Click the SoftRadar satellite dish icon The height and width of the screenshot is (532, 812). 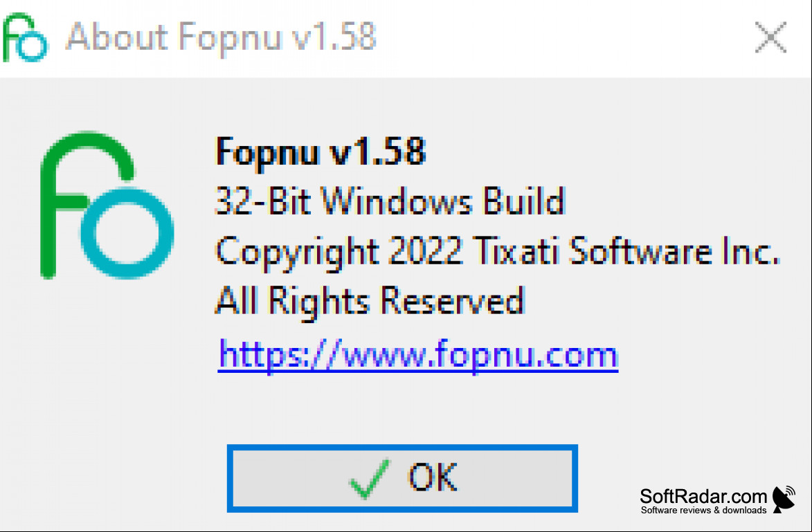(x=784, y=499)
